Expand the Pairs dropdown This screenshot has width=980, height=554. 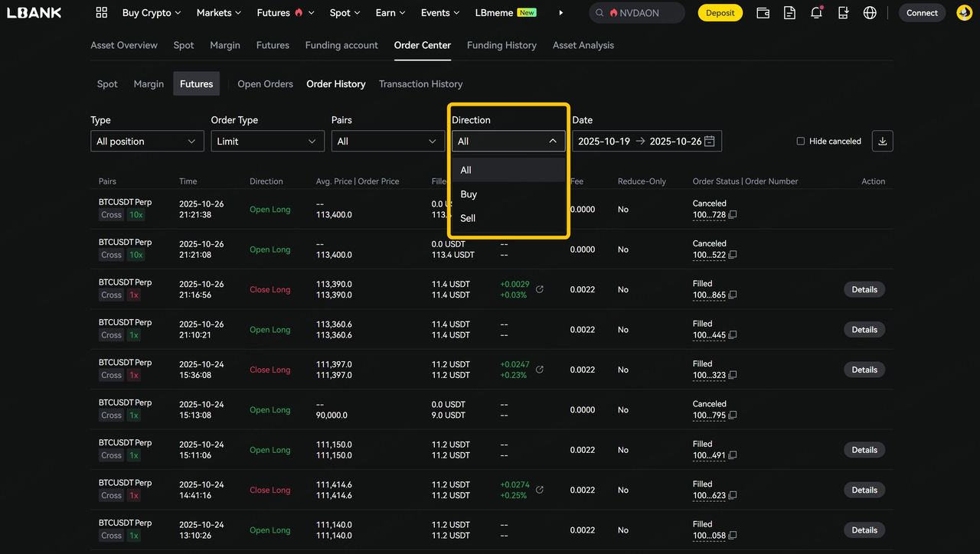(x=387, y=142)
